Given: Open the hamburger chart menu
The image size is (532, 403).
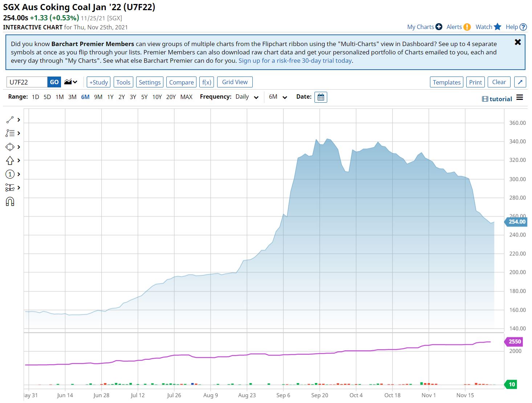Looking at the screenshot, I should [520, 98].
